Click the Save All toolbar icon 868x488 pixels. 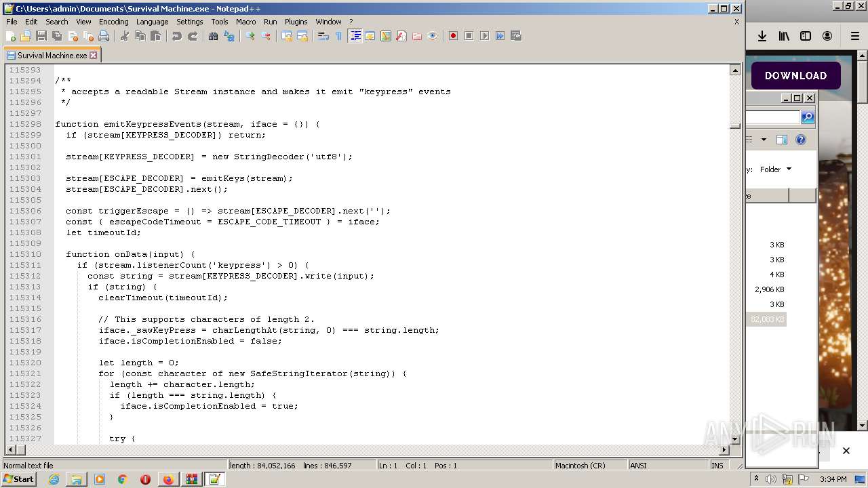57,36
